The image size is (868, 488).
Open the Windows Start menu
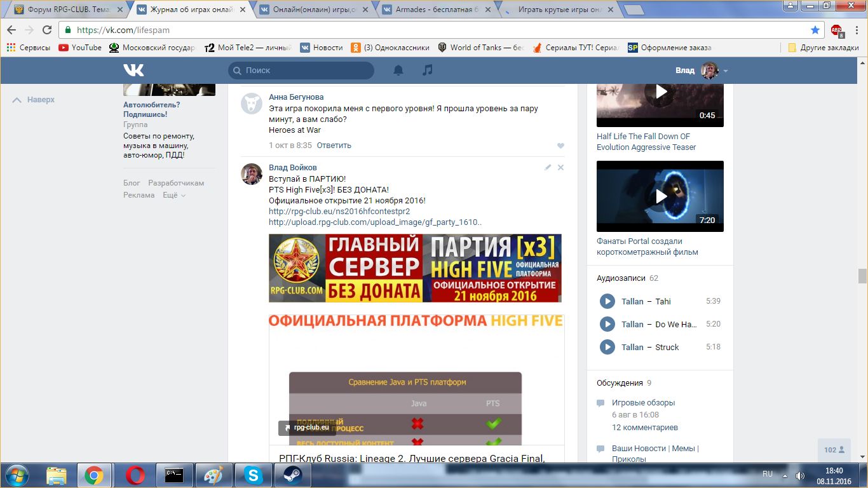tap(16, 475)
